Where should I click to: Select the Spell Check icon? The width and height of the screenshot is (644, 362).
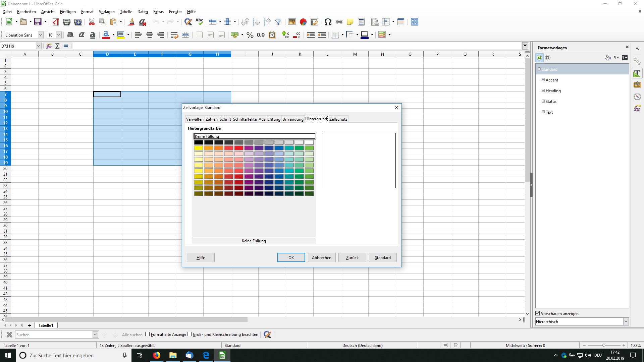click(200, 22)
